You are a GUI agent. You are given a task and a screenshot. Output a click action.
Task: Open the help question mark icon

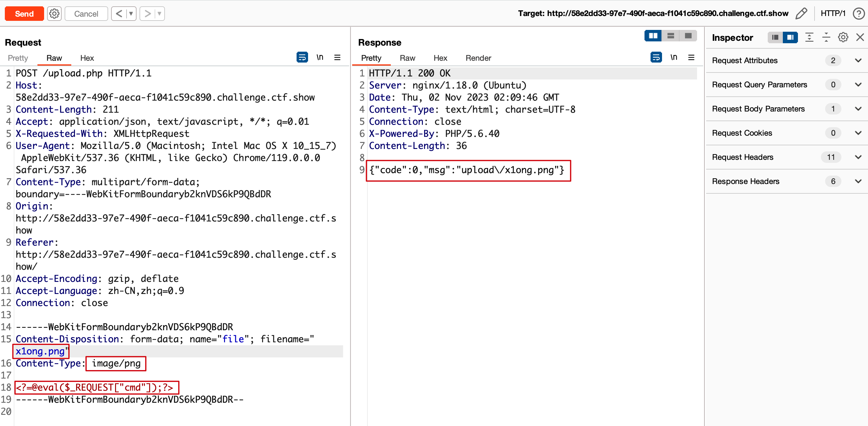point(859,14)
